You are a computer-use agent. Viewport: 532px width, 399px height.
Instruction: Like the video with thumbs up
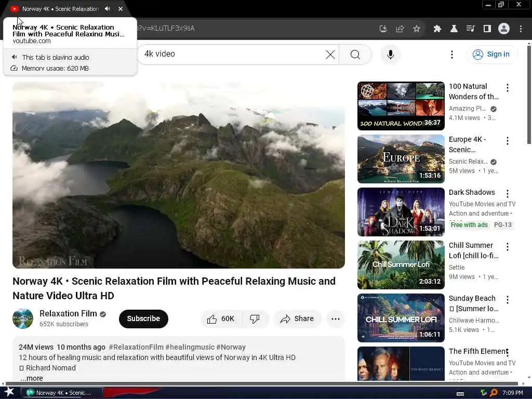[x=221, y=318]
